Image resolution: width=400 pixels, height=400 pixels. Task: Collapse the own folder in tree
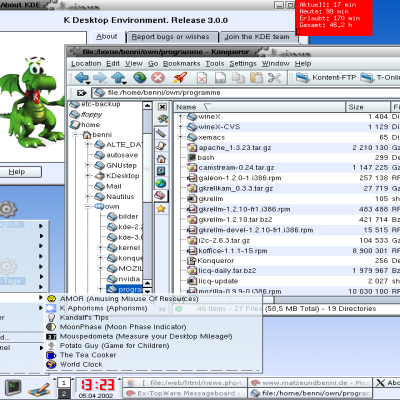click(88, 207)
